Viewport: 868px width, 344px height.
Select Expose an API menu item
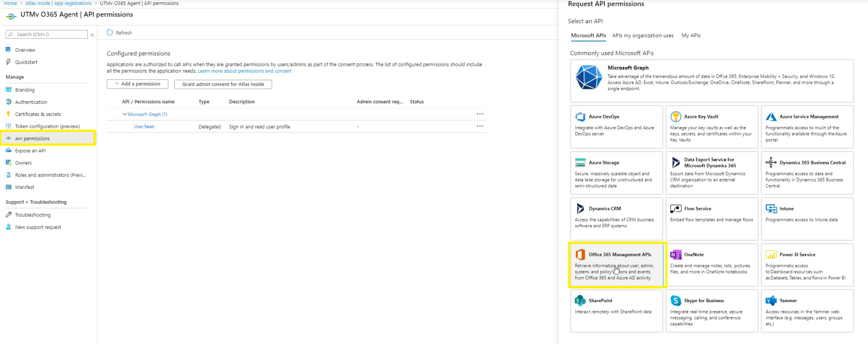30,151
